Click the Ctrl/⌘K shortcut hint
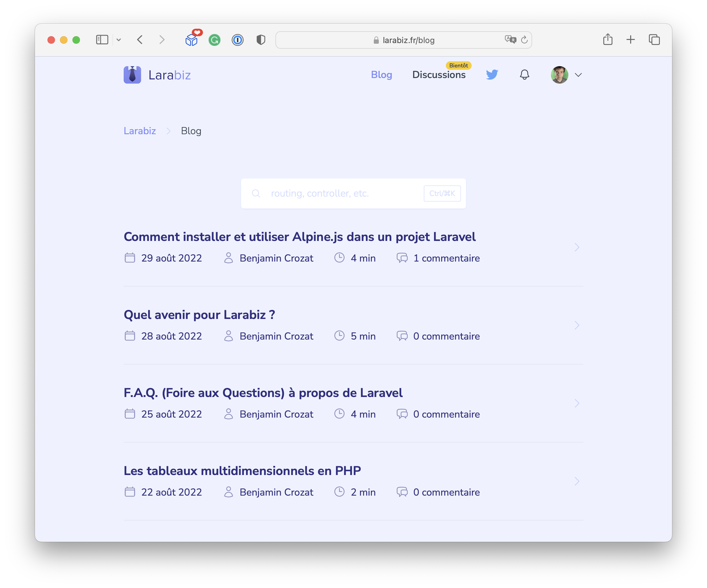Image resolution: width=707 pixels, height=588 pixels. point(442,194)
